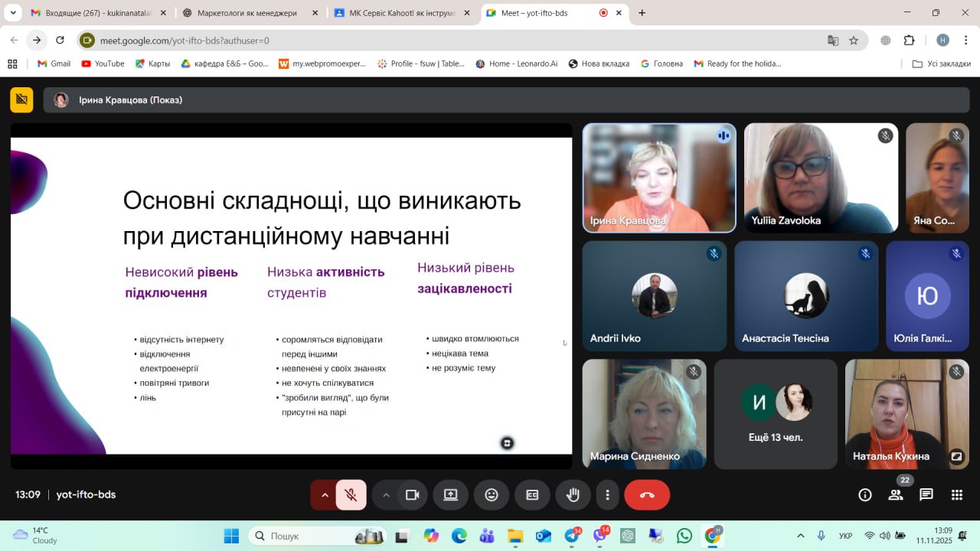This screenshot has height=551, width=980.
Task: Open the Chrome apps grid in bookmarks bar
Action: click(12, 64)
